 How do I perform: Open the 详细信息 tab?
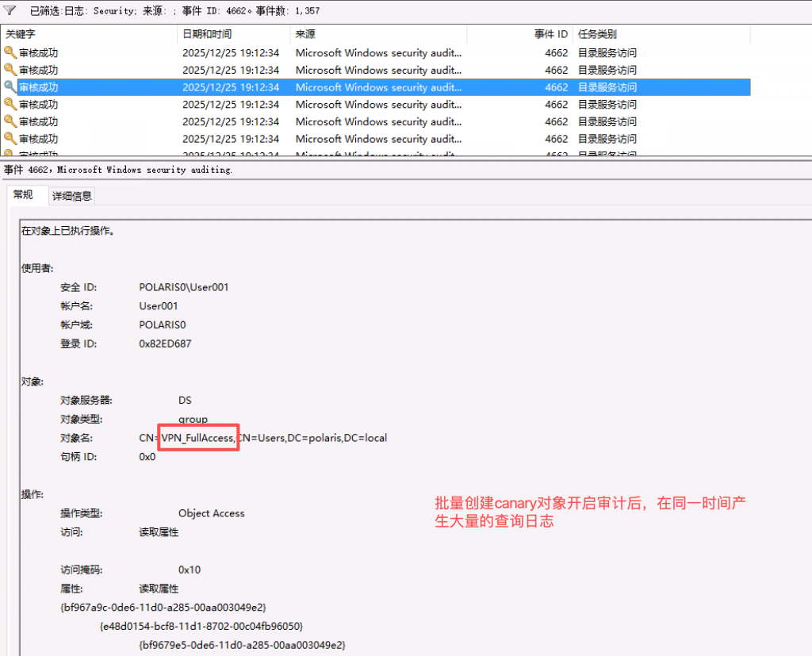[x=72, y=196]
